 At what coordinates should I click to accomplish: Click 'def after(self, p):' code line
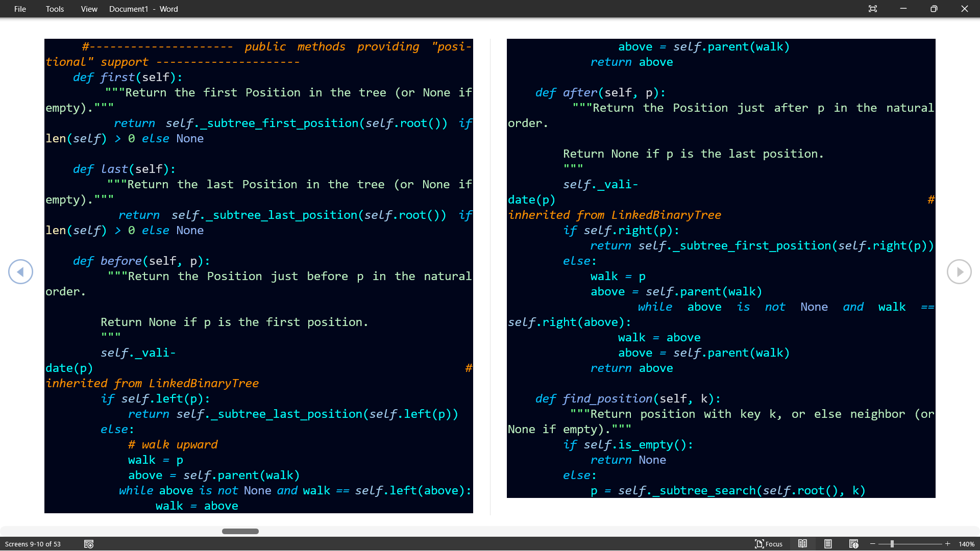601,93
